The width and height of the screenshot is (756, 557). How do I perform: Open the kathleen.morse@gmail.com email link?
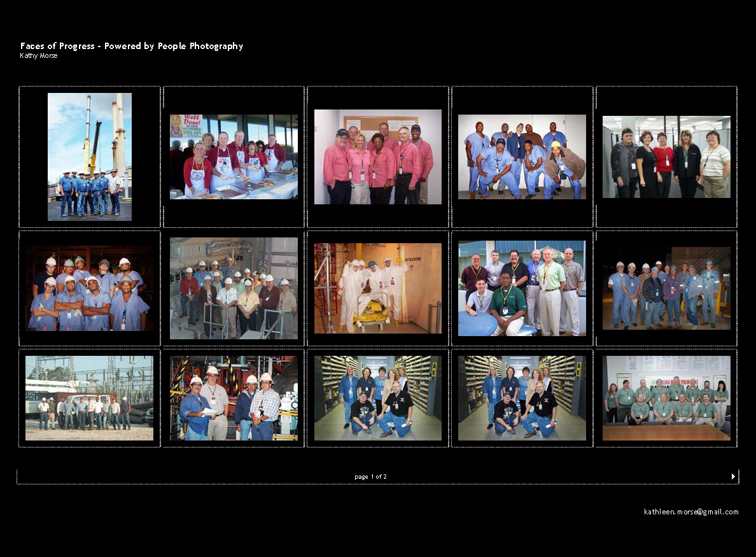[x=691, y=512]
